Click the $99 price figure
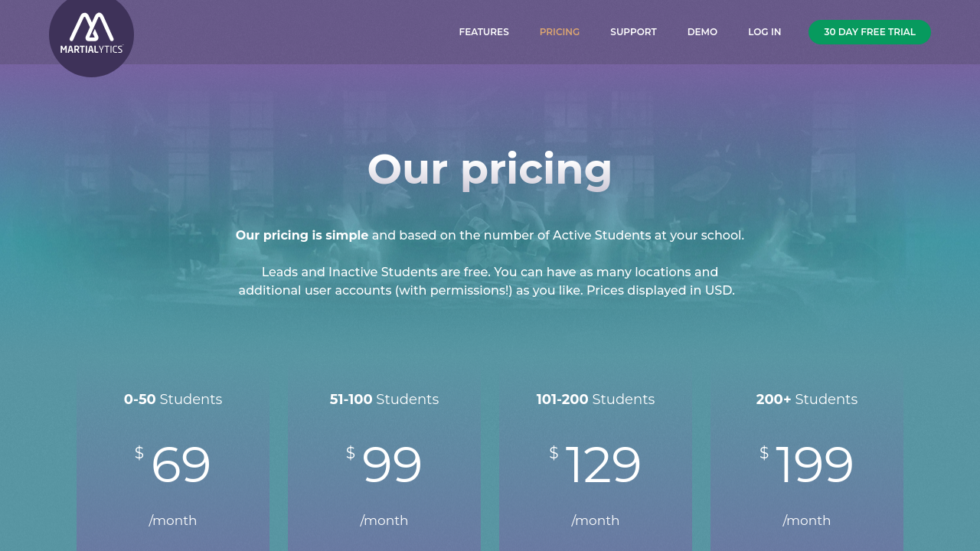Viewport: 980px width, 551px height. tap(391, 465)
